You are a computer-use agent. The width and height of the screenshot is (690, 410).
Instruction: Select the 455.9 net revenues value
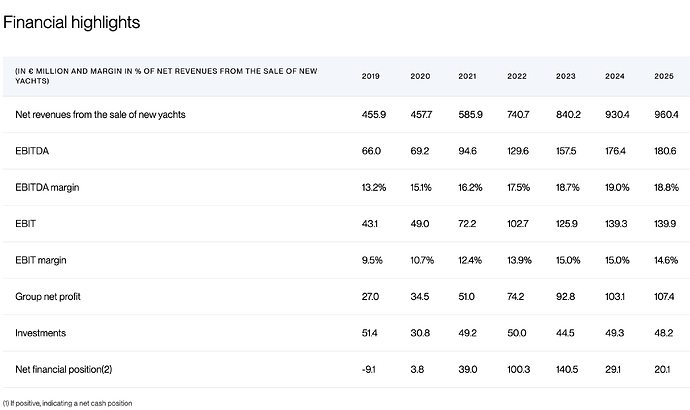374,115
